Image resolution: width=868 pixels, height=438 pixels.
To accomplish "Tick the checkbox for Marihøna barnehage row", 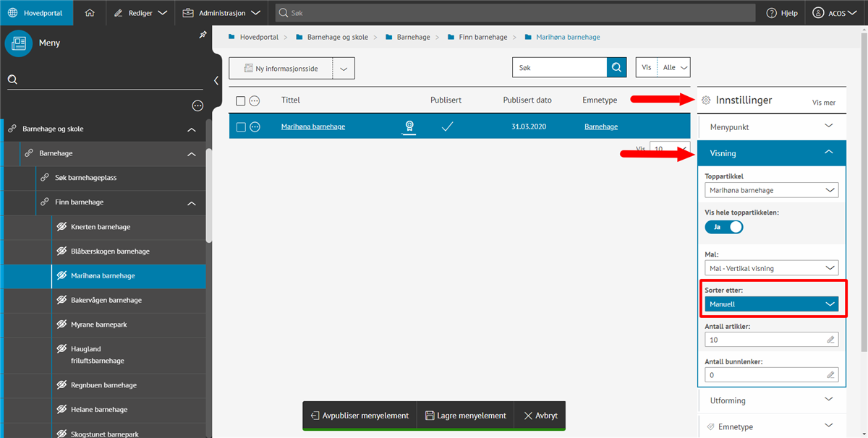I will click(241, 127).
